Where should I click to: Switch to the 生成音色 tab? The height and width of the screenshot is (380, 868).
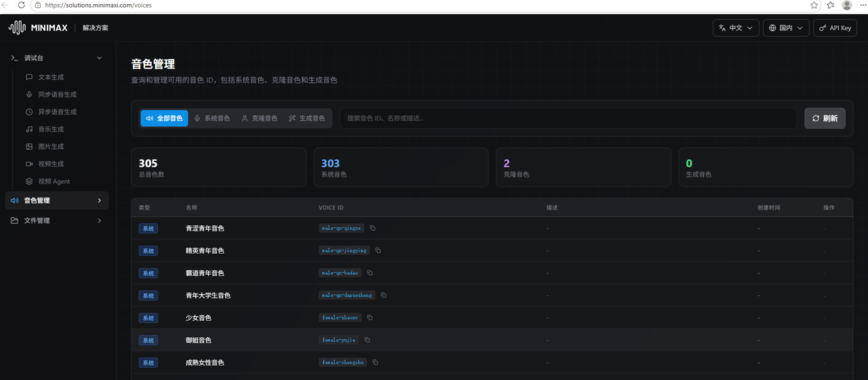(307, 118)
